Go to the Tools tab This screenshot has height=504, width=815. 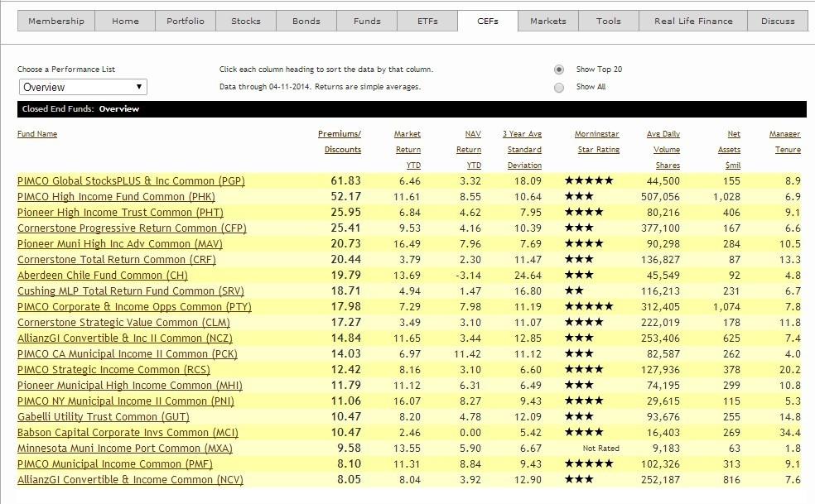[609, 22]
